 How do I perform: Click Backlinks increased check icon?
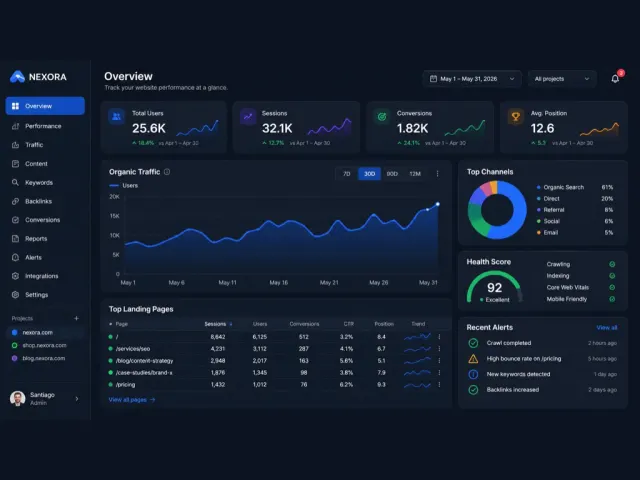tap(473, 389)
